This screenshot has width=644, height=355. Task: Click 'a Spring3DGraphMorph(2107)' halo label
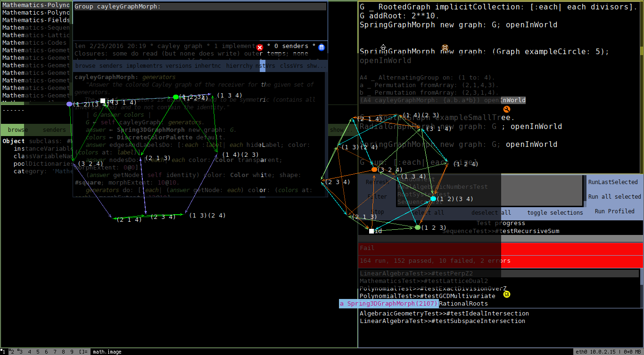click(x=388, y=304)
